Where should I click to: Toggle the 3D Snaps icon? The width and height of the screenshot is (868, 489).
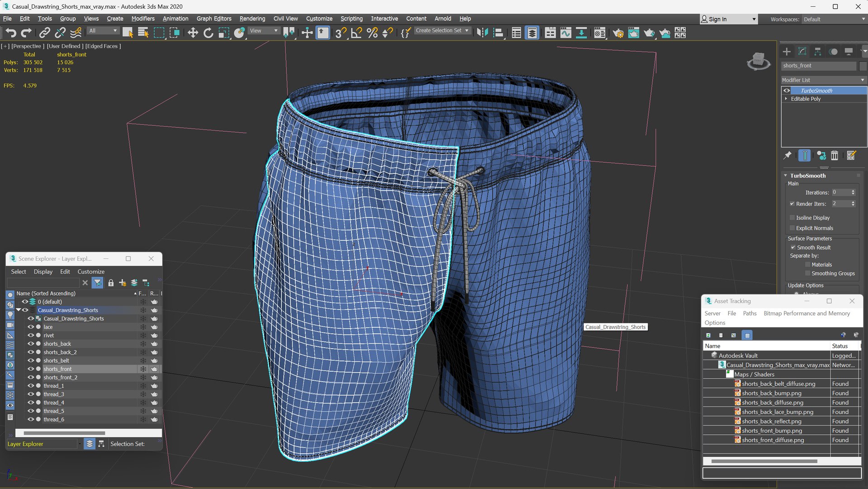tap(341, 33)
